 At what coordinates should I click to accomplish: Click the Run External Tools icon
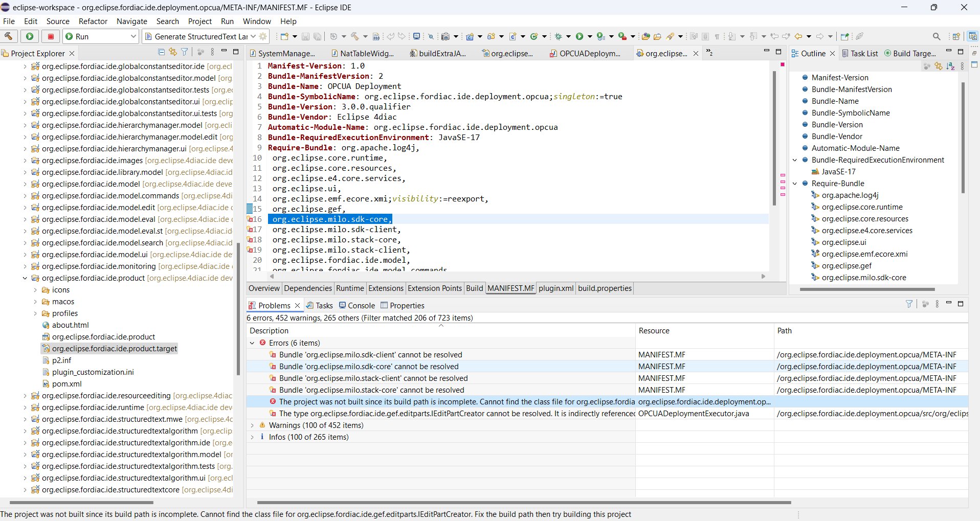622,36
